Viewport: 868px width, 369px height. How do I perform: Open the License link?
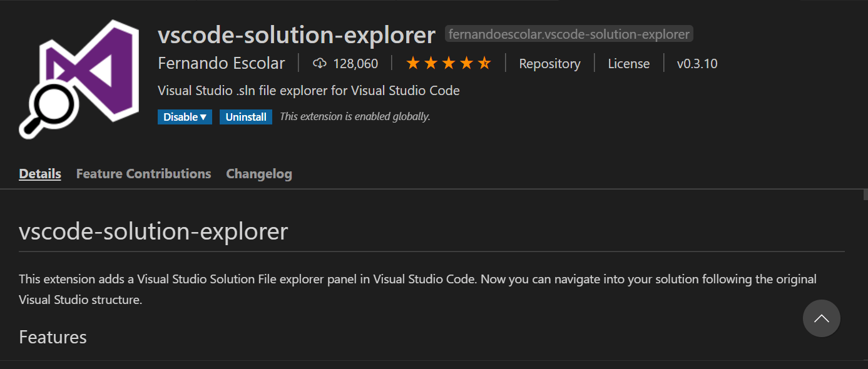tap(629, 64)
